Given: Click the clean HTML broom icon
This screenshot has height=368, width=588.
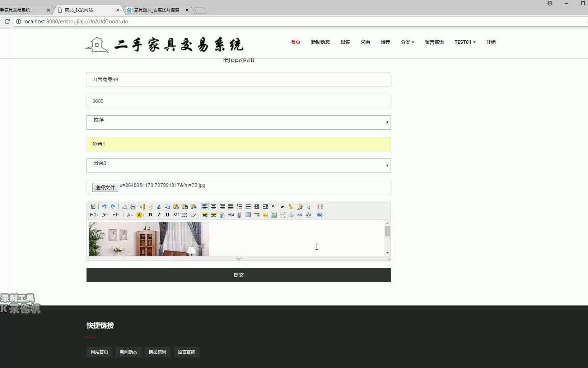Looking at the screenshot, I should click(x=291, y=207).
